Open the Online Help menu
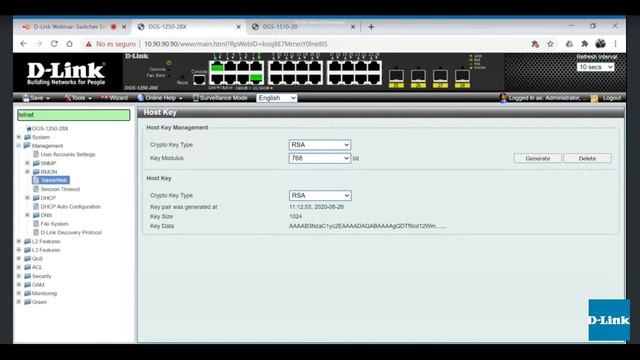 [160, 98]
